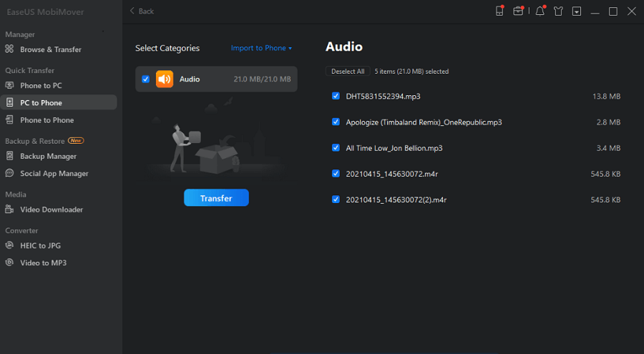Click the EaseUS MobiMover title

[45, 12]
